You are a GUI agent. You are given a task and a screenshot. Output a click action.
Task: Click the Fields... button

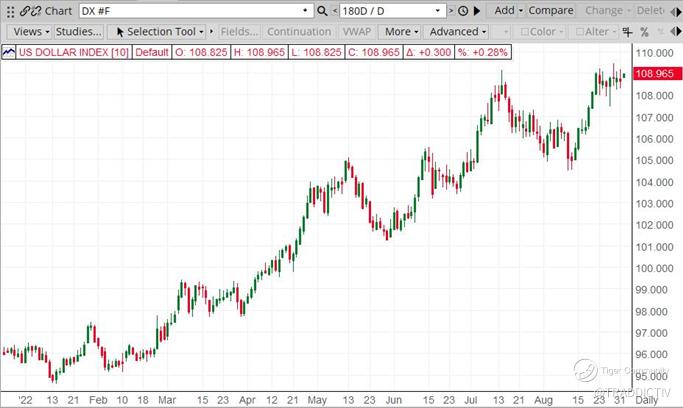(x=239, y=32)
